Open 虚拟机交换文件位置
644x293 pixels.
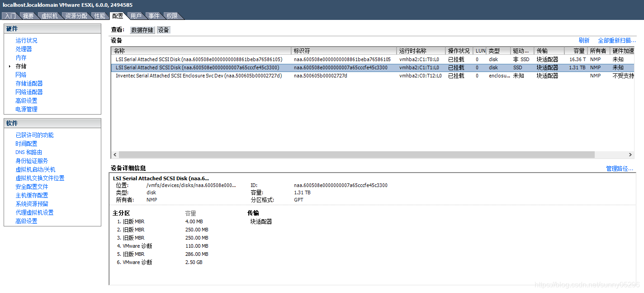click(40, 178)
